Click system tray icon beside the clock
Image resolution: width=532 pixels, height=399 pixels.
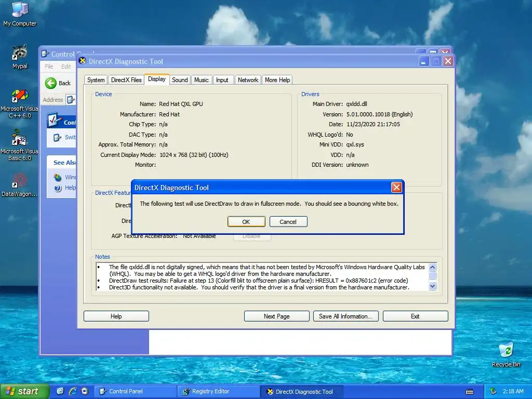tap(494, 391)
